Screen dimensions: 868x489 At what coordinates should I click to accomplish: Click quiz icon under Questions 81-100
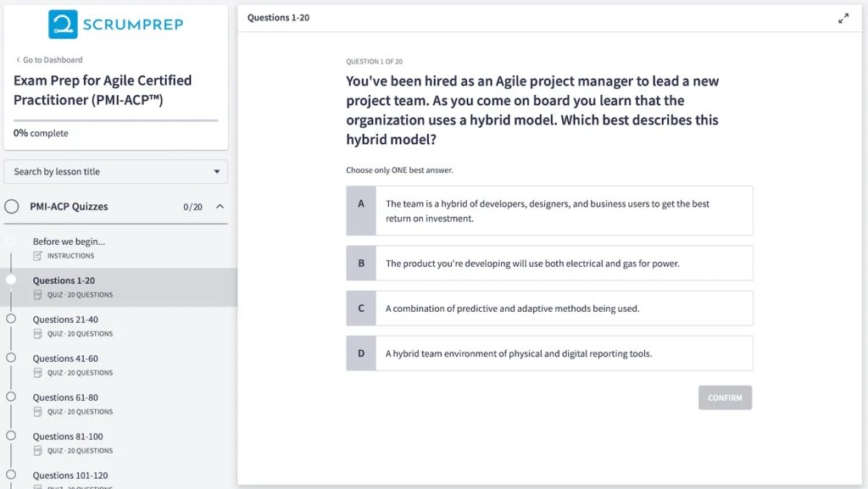(37, 451)
